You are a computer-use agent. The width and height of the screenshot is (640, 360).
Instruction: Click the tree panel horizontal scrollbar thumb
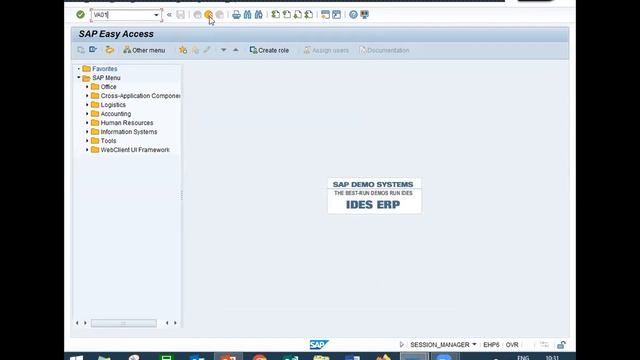tap(124, 323)
